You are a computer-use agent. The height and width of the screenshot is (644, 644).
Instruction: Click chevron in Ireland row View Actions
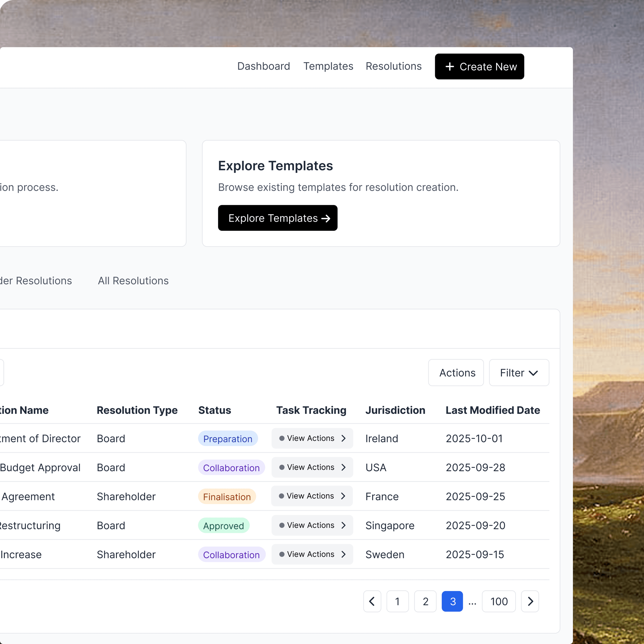(x=343, y=438)
